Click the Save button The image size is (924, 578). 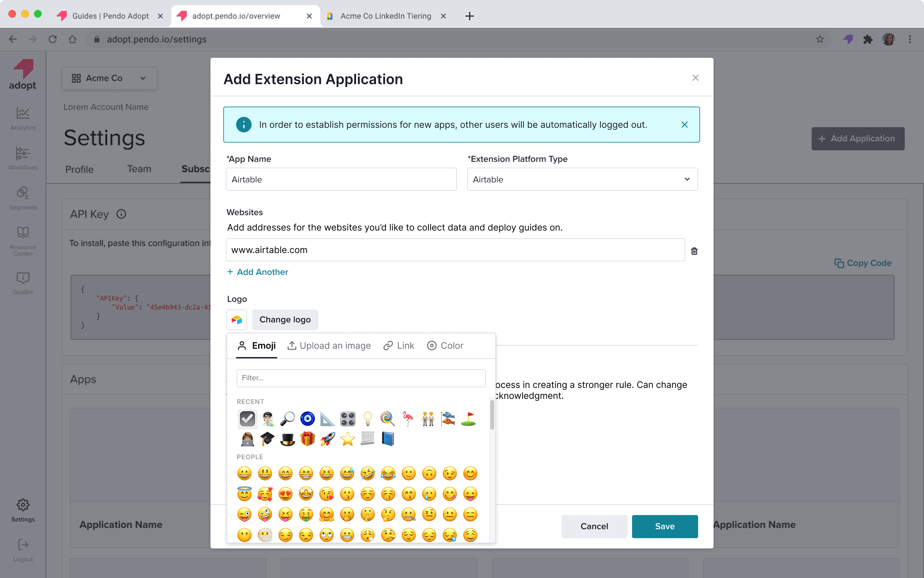[665, 526]
